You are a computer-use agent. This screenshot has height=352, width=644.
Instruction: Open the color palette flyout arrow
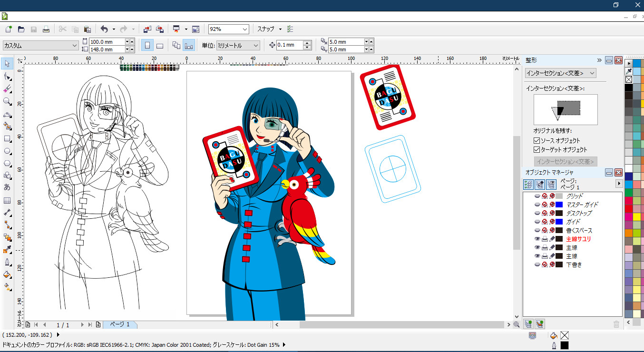point(628,63)
